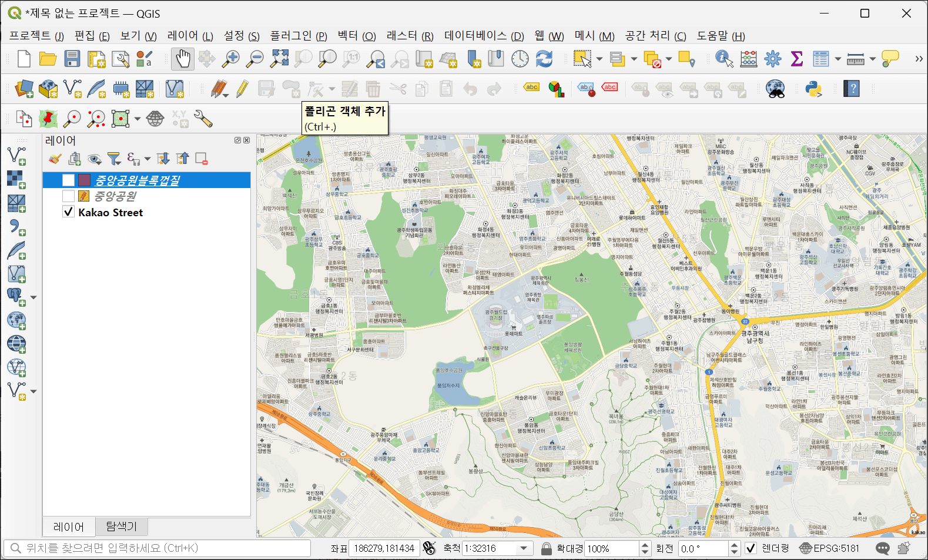This screenshot has width=928, height=560.
Task: Create a new project with the blank page icon
Action: pyautogui.click(x=24, y=59)
